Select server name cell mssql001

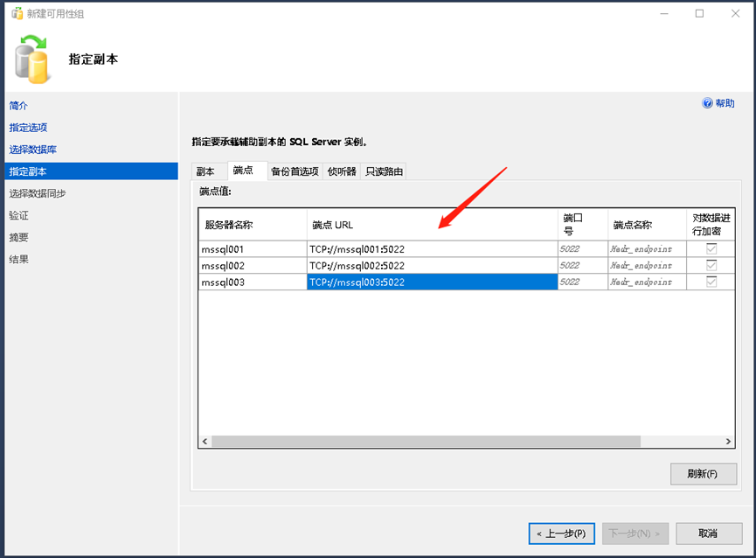(253, 249)
